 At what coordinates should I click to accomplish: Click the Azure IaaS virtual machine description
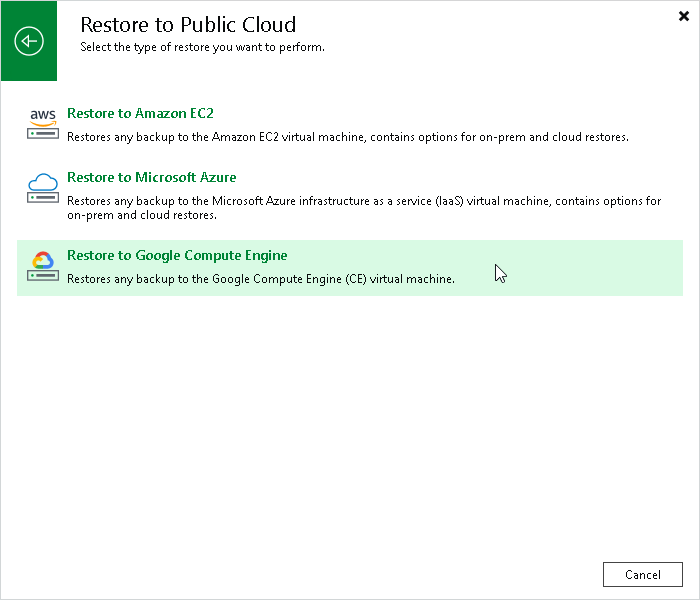tap(364, 208)
